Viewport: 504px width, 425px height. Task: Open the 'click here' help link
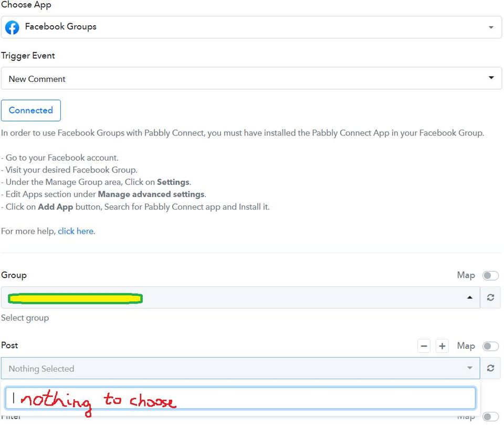tap(76, 231)
